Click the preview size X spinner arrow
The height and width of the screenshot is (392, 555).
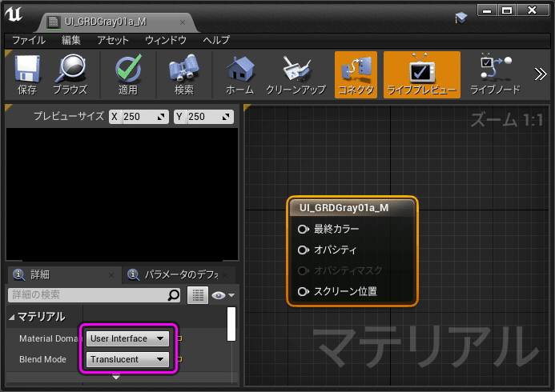click(161, 117)
